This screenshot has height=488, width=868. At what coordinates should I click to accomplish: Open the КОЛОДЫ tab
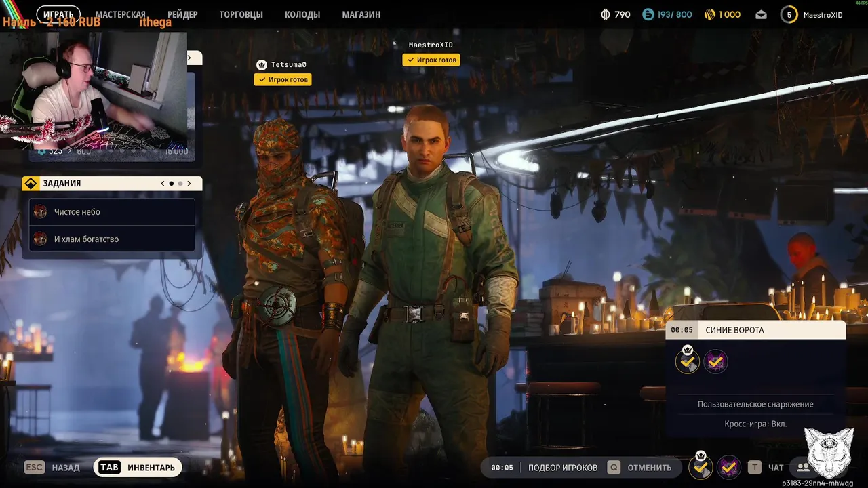[302, 14]
